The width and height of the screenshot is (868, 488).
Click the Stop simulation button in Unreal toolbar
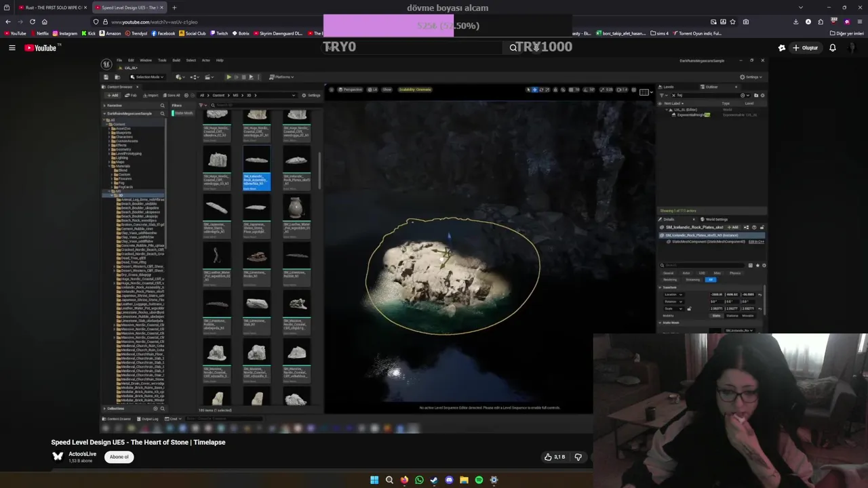(x=243, y=77)
